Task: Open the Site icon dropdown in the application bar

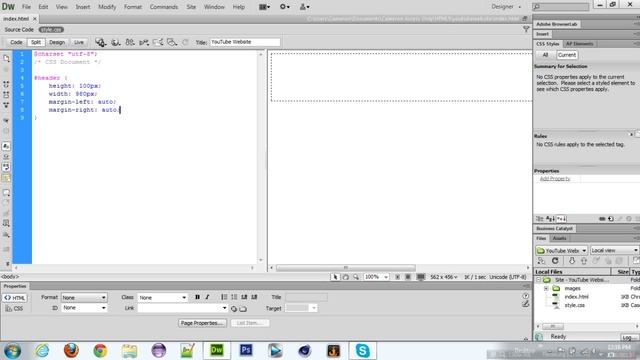Action: point(304,7)
